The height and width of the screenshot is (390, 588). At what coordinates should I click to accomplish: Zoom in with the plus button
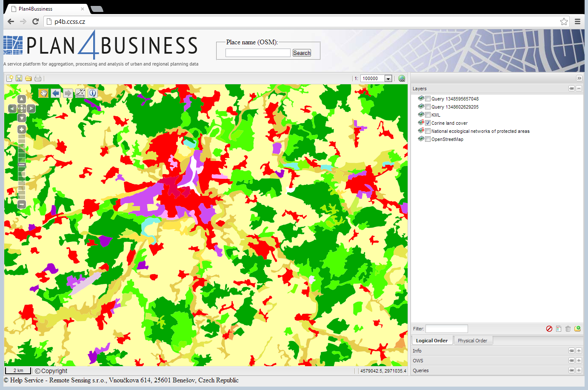22,129
